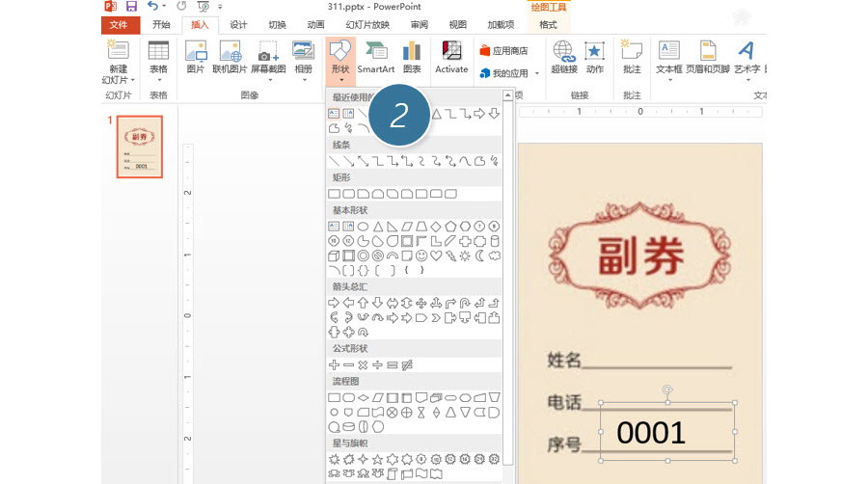This screenshot has height=484, width=868.
Task: Pick the trapezoid shape
Action: [x=421, y=227]
